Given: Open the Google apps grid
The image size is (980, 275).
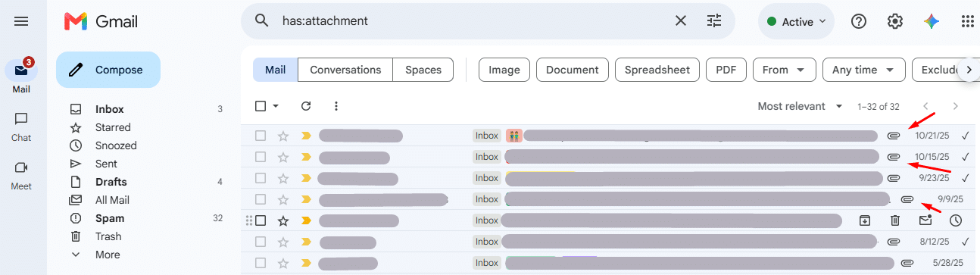Looking at the screenshot, I should (967, 21).
